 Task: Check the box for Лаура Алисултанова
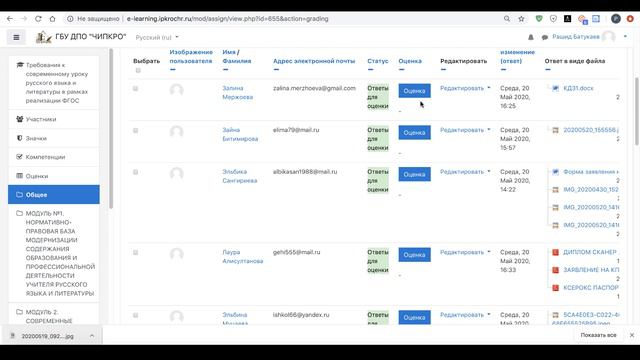tap(136, 253)
